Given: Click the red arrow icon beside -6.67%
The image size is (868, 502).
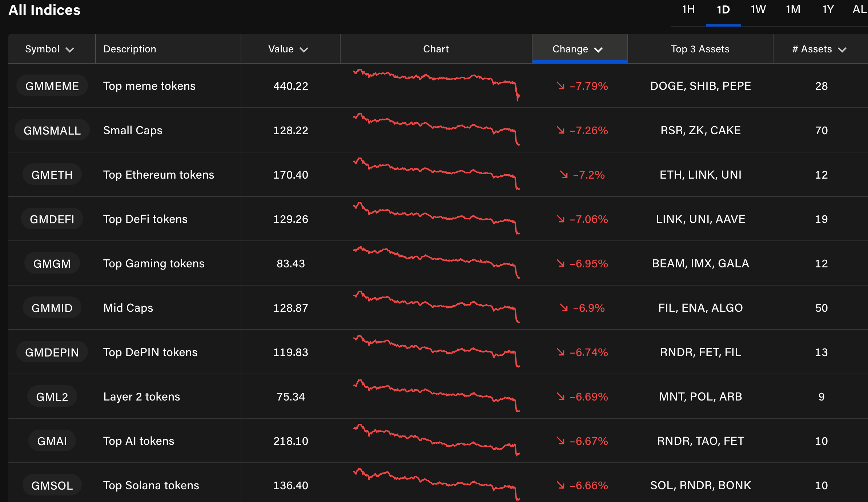Looking at the screenshot, I should tap(560, 441).
